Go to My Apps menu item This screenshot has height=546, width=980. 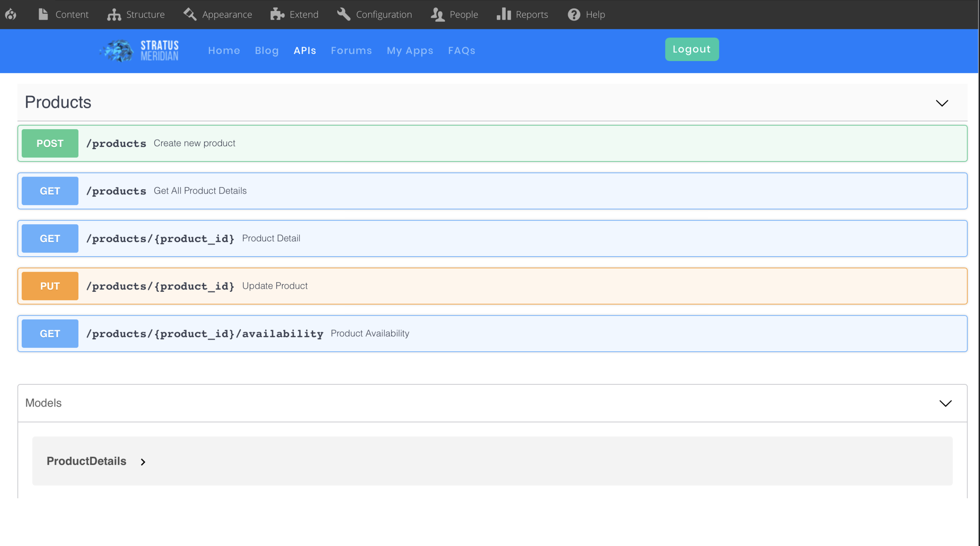click(410, 51)
